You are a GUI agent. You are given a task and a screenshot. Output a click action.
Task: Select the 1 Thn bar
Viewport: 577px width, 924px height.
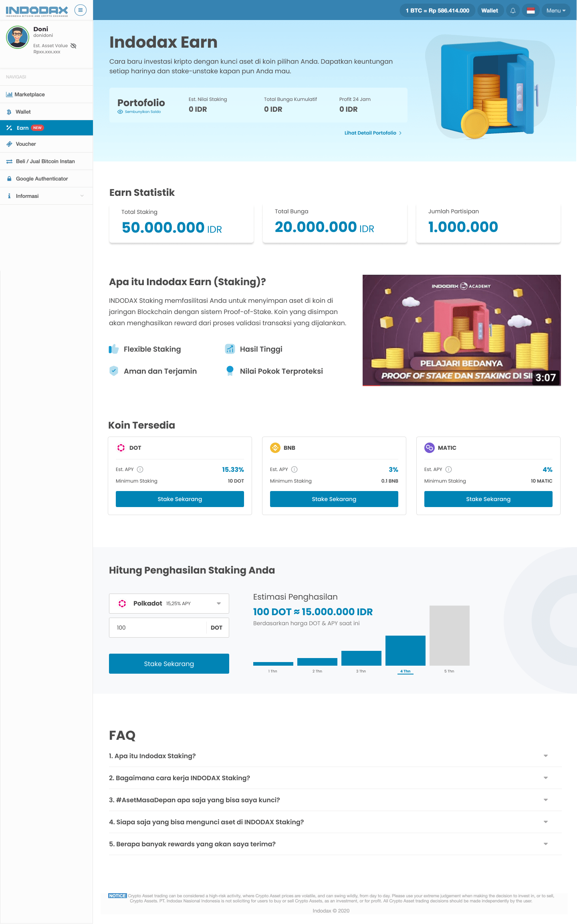coord(273,664)
